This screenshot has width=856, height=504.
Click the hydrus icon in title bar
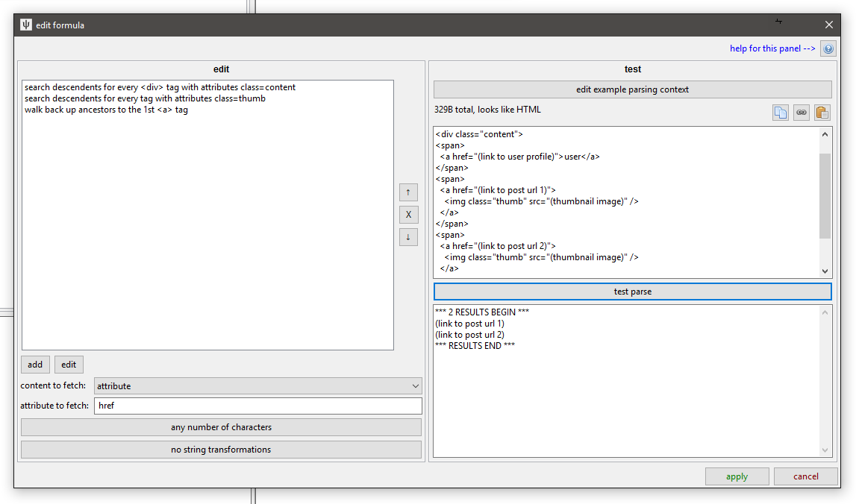click(x=25, y=25)
